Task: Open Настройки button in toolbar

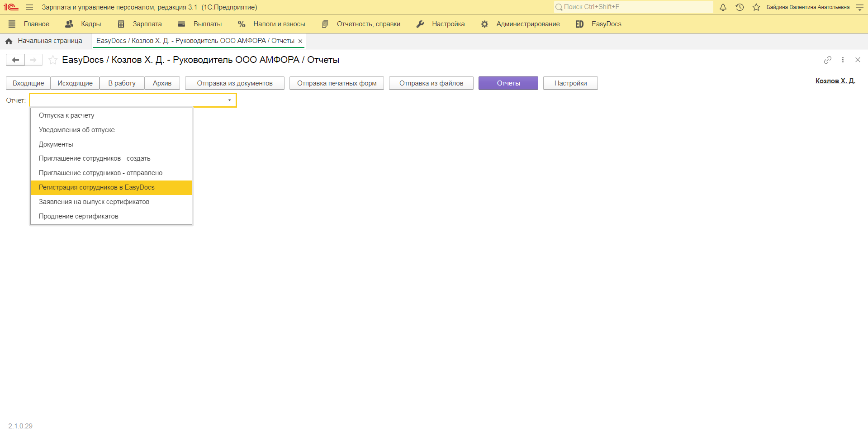Action: (x=570, y=83)
